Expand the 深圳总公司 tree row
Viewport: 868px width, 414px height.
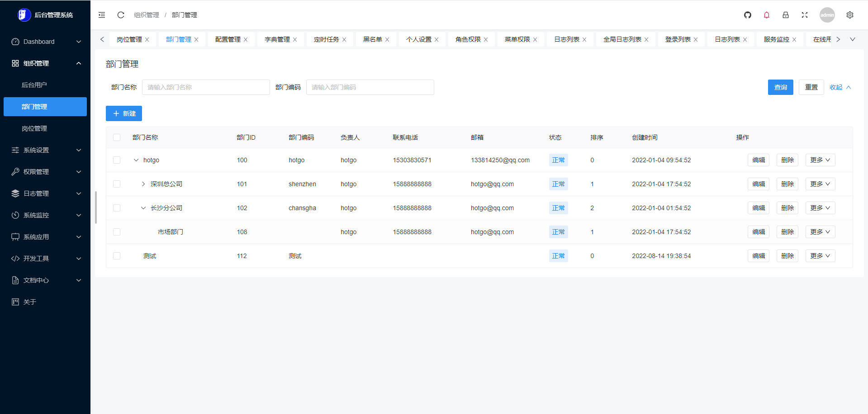click(x=143, y=184)
